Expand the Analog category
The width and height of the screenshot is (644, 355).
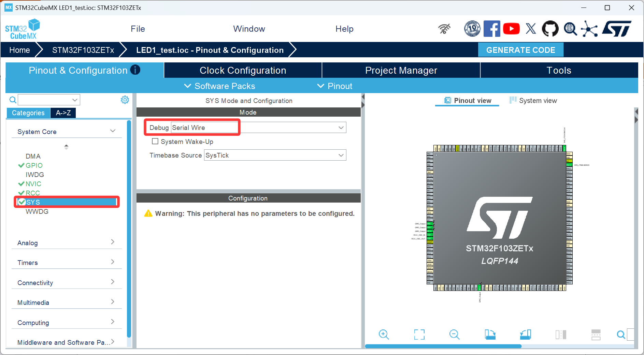(x=66, y=242)
